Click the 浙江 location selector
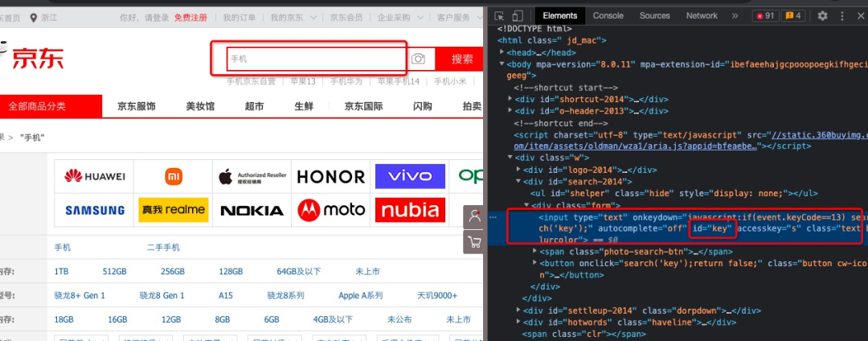The image size is (868, 341). click(43, 18)
